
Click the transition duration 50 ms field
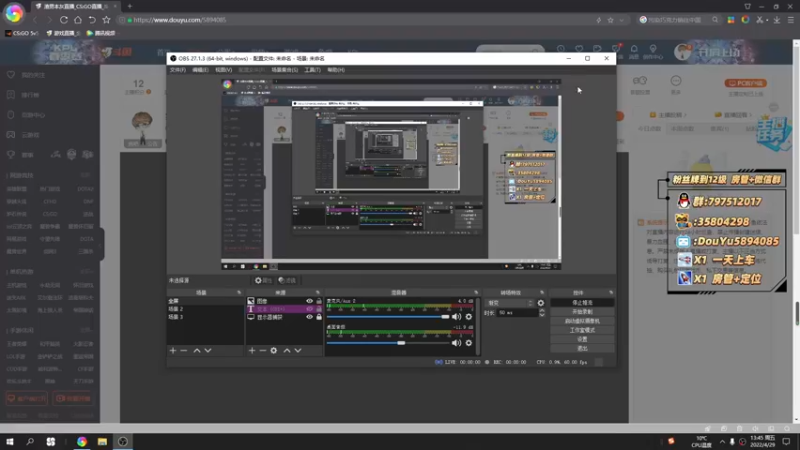coord(518,313)
